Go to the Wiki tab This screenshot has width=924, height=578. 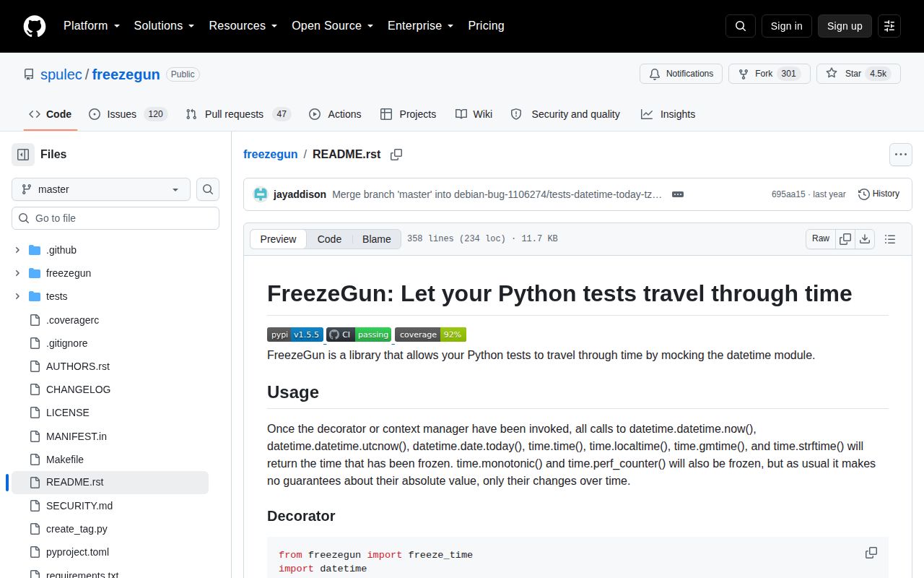[x=474, y=114]
